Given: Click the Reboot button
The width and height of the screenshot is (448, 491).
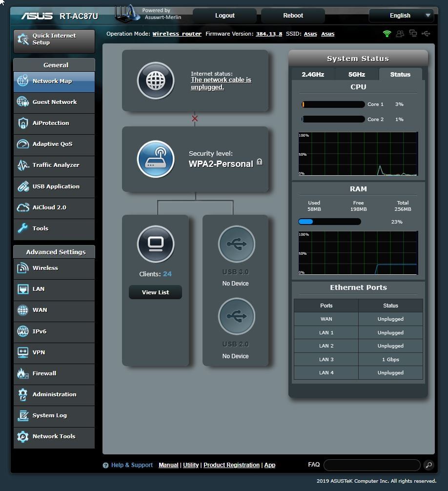Looking at the screenshot, I should point(293,15).
